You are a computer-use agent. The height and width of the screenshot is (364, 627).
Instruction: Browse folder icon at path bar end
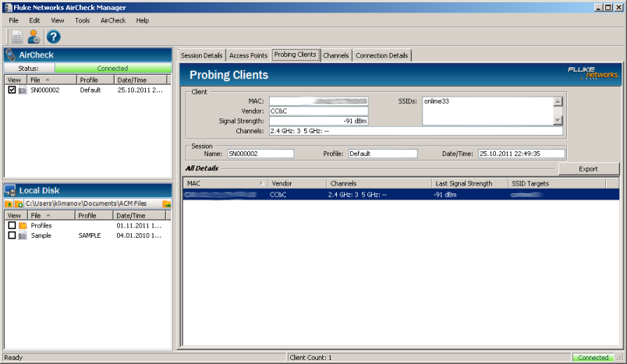click(x=167, y=203)
